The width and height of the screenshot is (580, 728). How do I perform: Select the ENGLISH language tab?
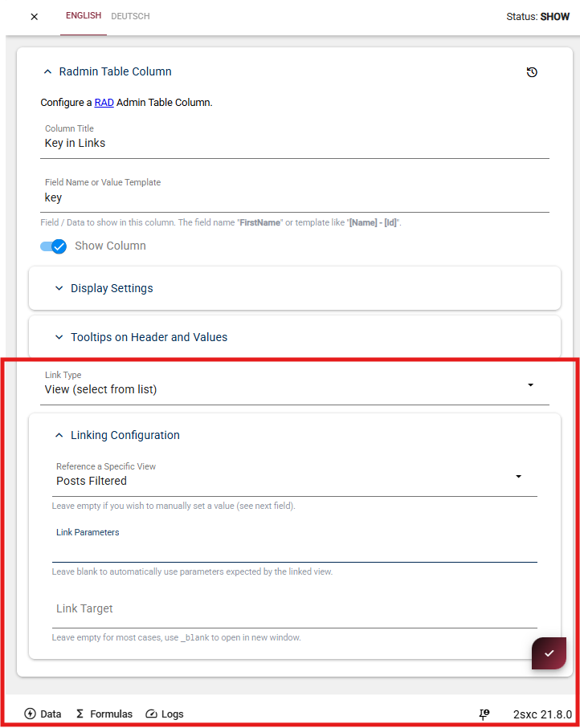84,16
